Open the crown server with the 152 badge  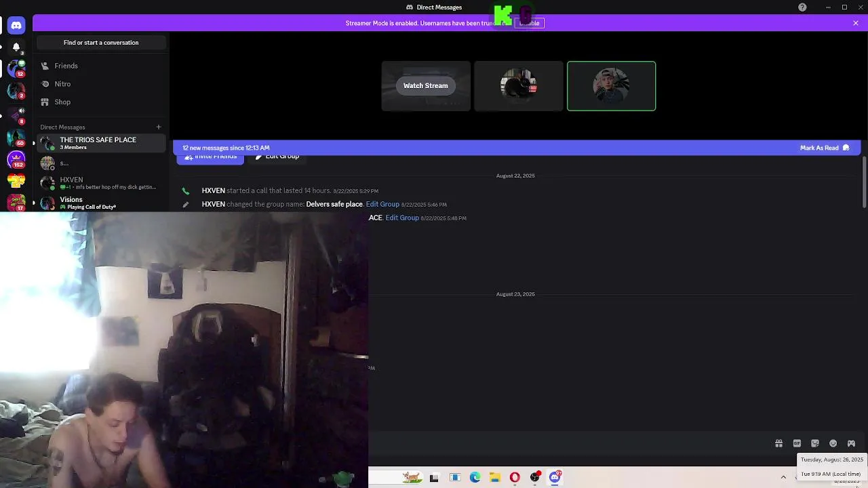[16, 160]
